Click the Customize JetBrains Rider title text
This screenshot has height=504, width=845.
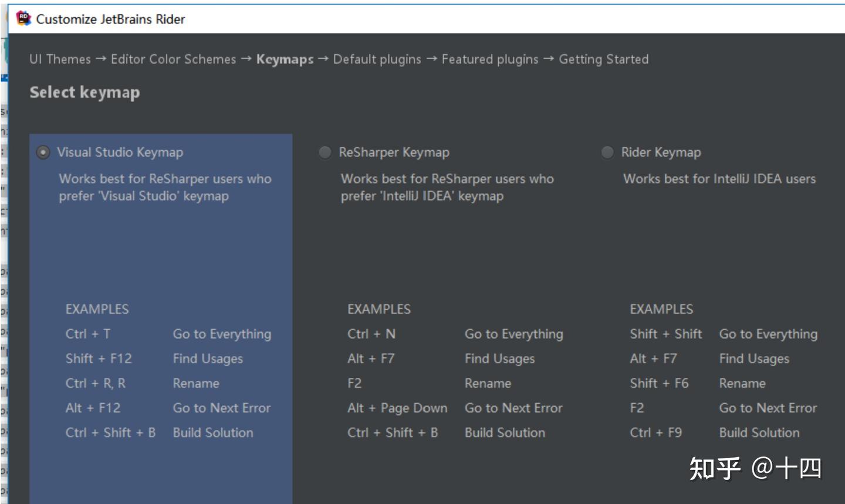tap(110, 19)
